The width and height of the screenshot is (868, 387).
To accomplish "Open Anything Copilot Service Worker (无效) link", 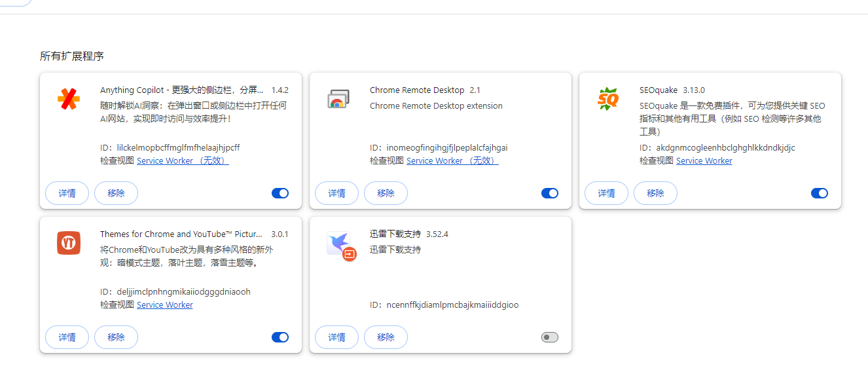I will click(x=183, y=160).
